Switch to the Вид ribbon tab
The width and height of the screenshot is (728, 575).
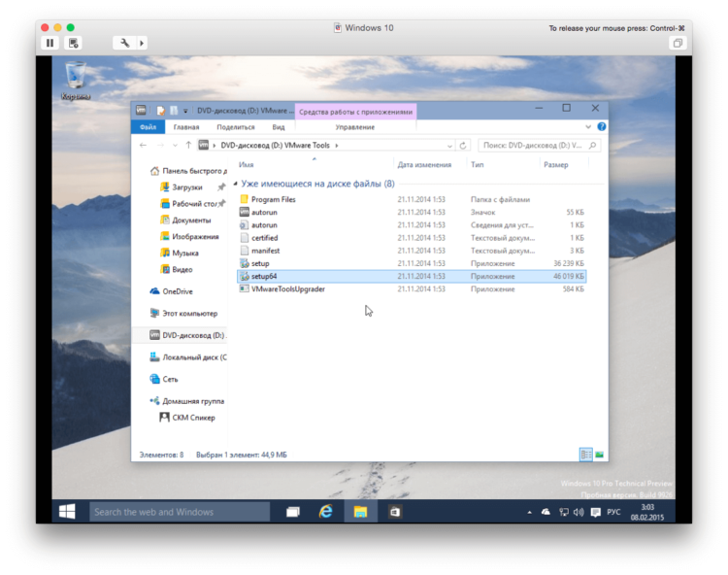tap(279, 127)
